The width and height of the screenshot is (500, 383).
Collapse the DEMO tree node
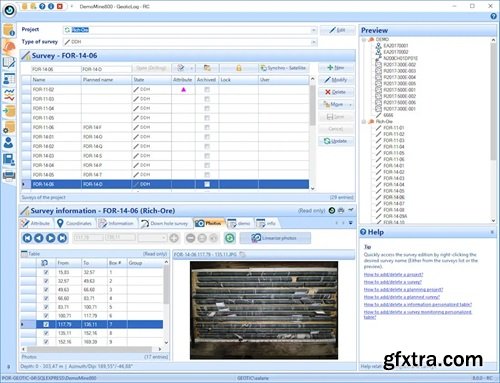click(364, 39)
